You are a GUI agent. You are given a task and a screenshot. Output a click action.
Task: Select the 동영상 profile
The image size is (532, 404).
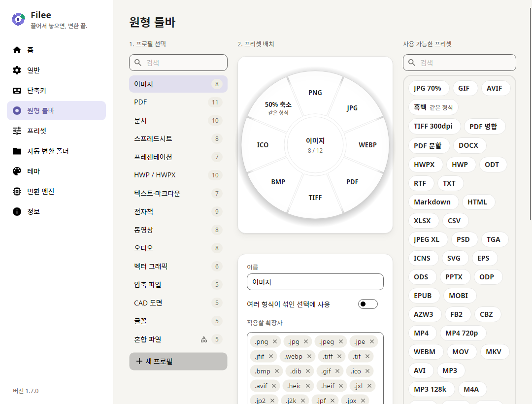(x=178, y=230)
